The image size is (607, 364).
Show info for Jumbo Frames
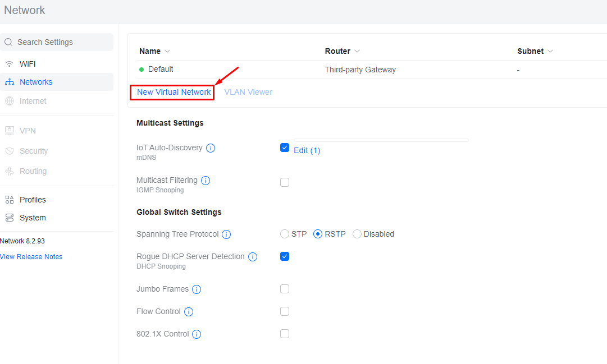tap(197, 289)
